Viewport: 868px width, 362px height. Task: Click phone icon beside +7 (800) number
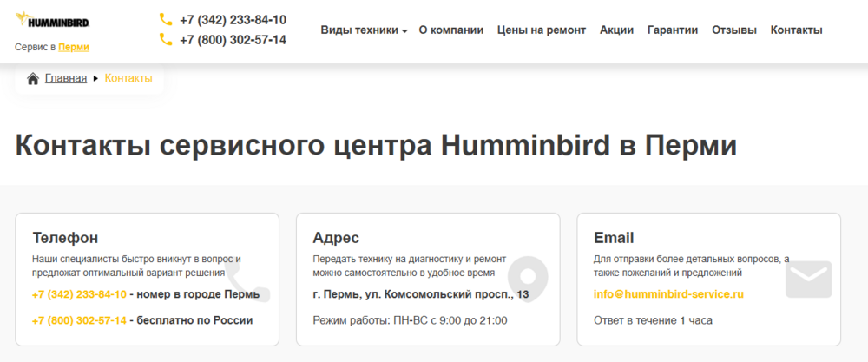tap(166, 39)
